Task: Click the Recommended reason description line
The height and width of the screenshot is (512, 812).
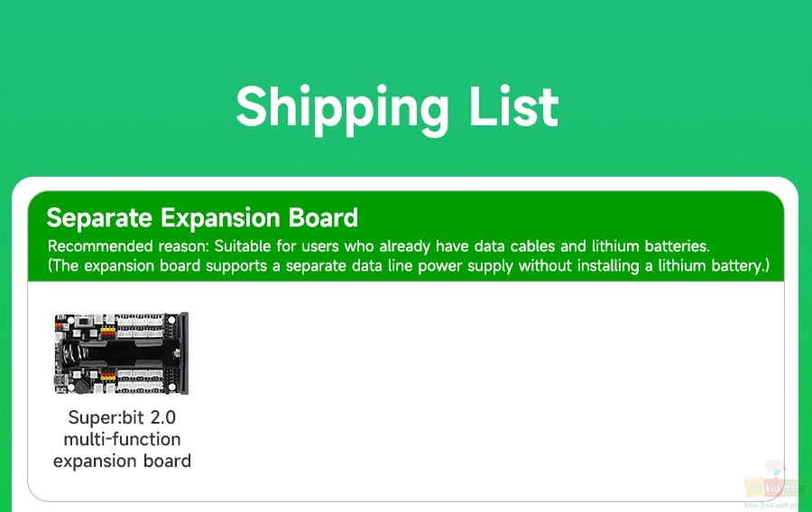Action: (x=379, y=246)
